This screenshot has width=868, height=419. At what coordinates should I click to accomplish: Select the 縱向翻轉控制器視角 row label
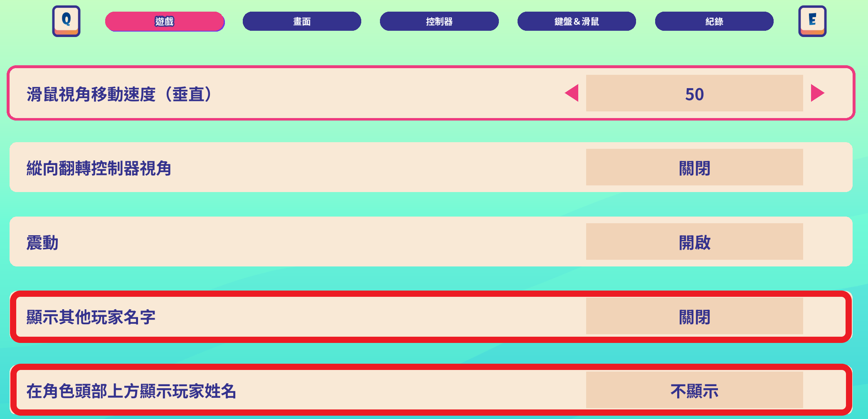(x=99, y=168)
